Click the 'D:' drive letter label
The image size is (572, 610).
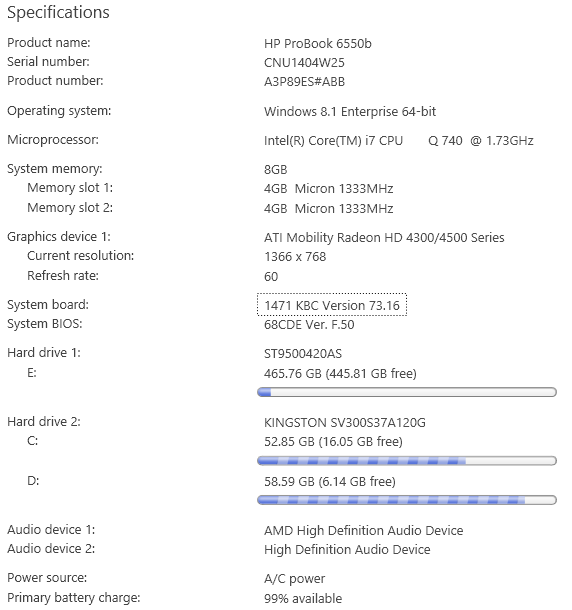pos(33,481)
